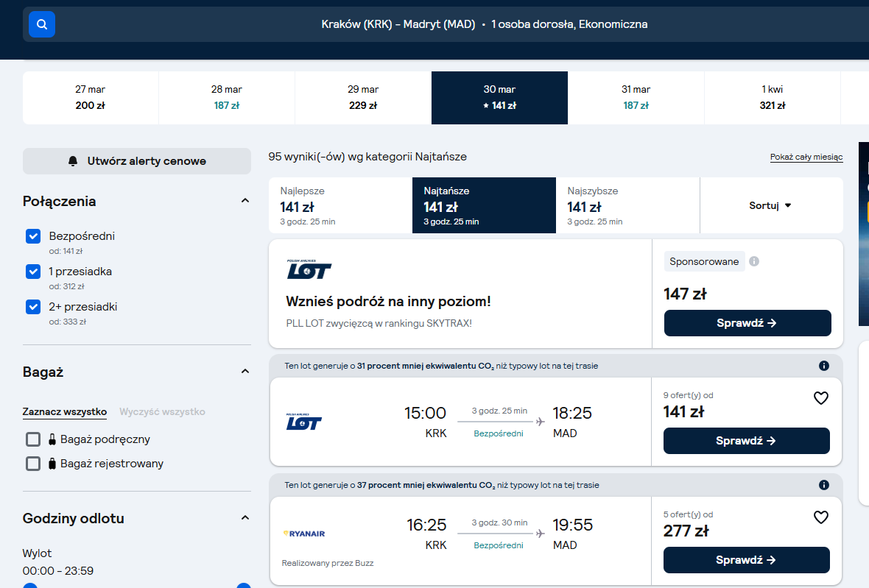Click left departure time slider handle
Screen dimensions: 869x588
[x=30, y=586]
